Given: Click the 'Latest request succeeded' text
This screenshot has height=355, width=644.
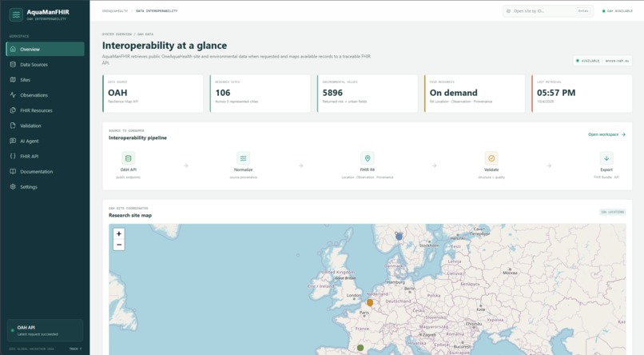Looking at the screenshot, I should pos(38,334).
